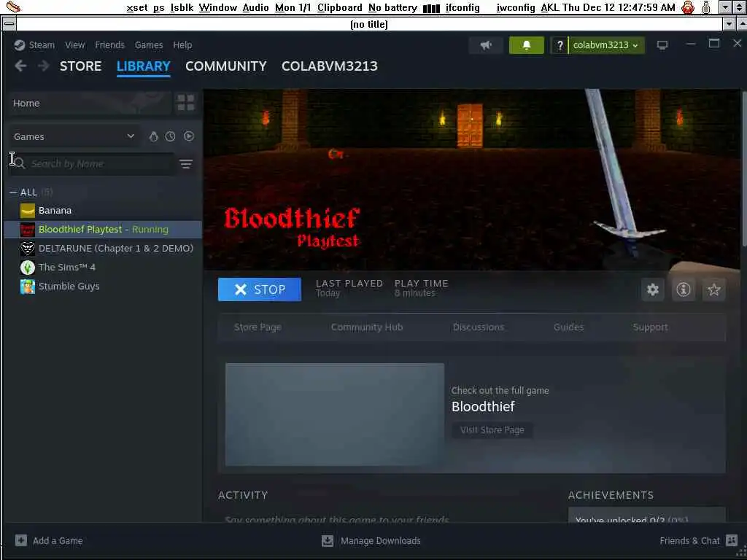The width and height of the screenshot is (747, 560).
Task: Select Banana in the game list
Action: point(102,211)
